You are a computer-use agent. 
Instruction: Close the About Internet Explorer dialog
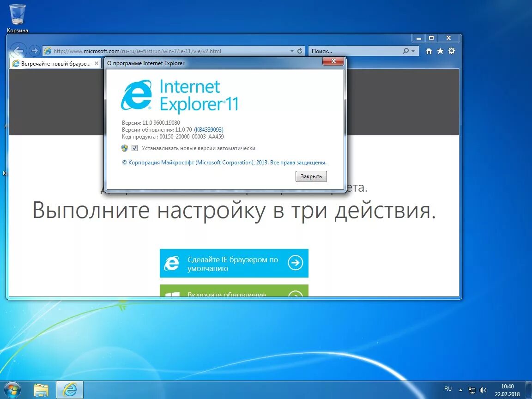coord(333,61)
